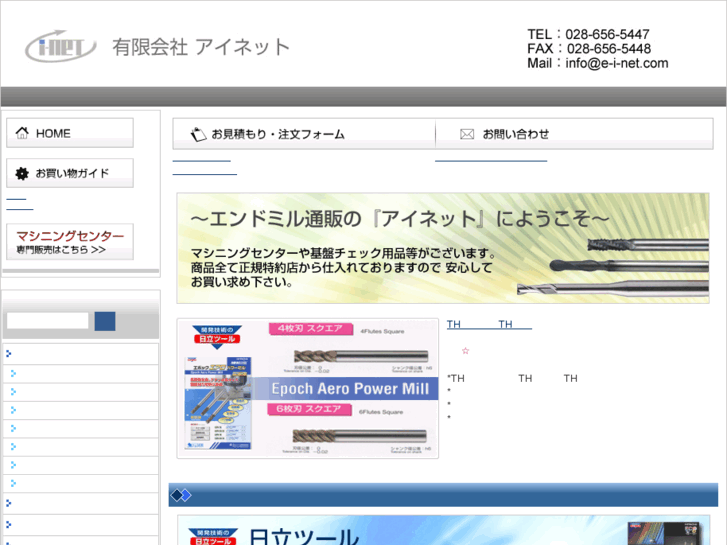Click the welcome エンドミル通販 banner image
The image size is (727, 545).
click(443, 248)
